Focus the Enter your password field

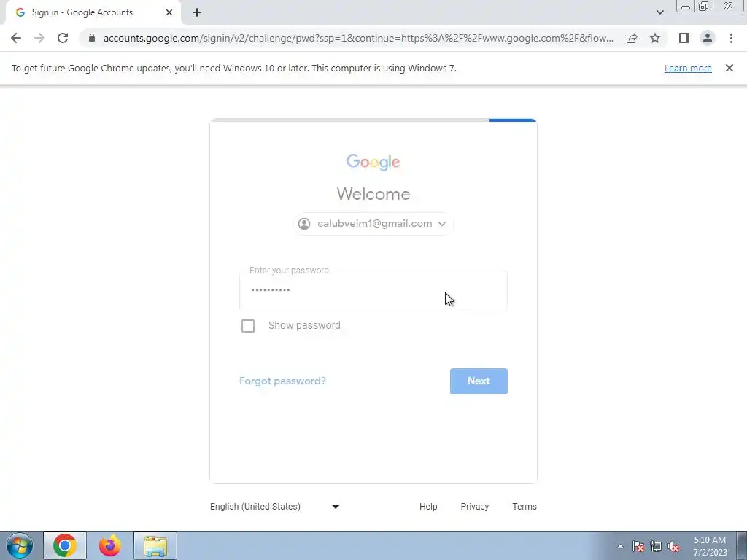pos(373,290)
